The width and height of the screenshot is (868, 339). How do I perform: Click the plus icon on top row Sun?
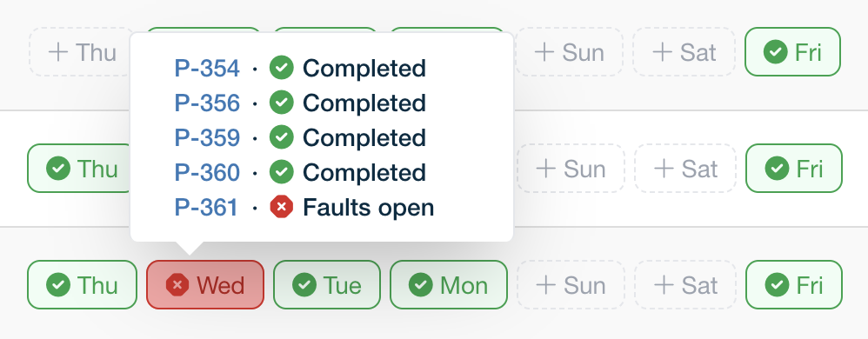(x=544, y=52)
